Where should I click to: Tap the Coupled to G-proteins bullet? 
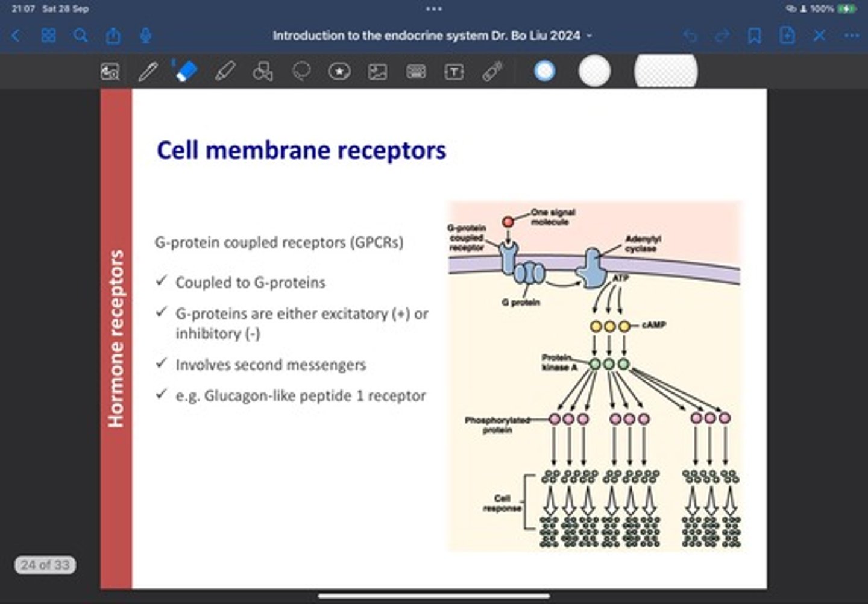(x=250, y=283)
